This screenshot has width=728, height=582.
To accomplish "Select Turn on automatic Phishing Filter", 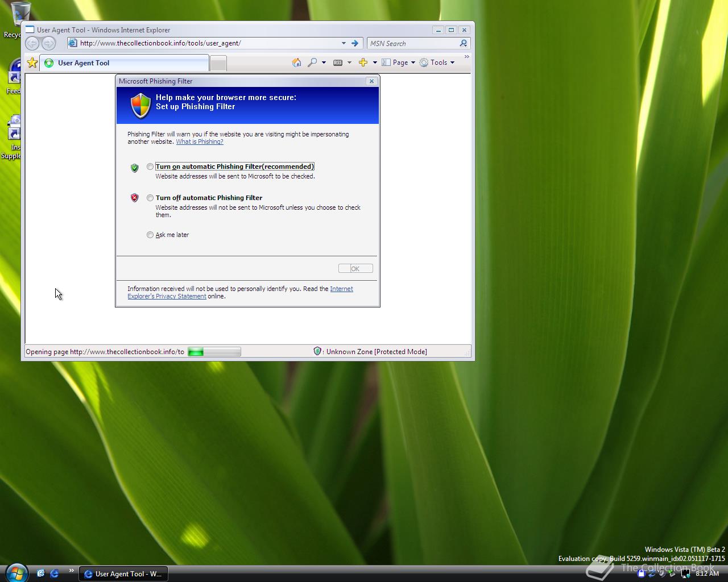I will (150, 167).
